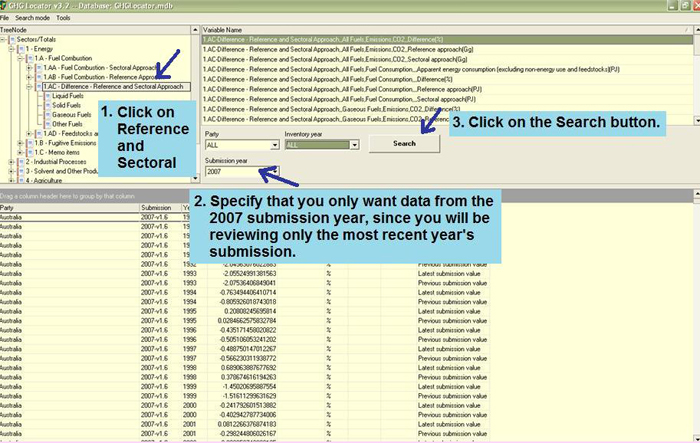
Task: Click the node icon beside Liquid Fuels
Action: [47, 96]
